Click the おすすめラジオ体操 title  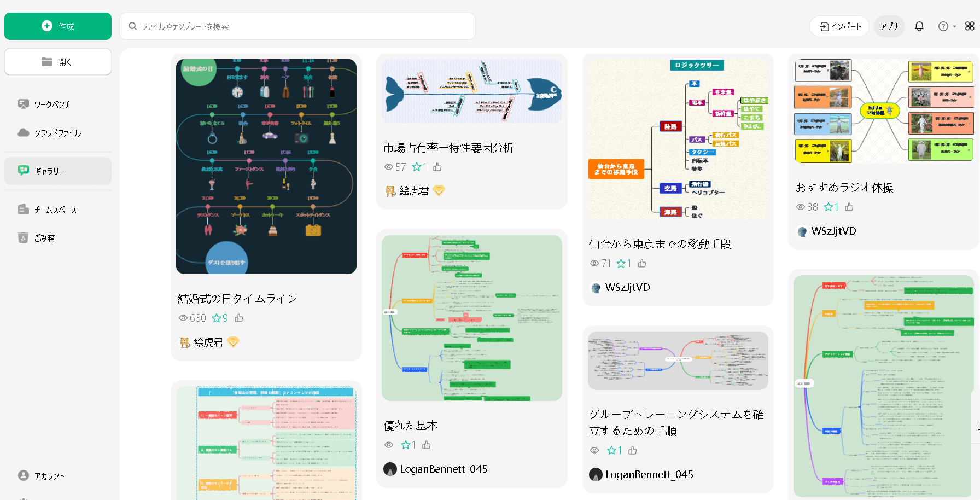pyautogui.click(x=844, y=188)
